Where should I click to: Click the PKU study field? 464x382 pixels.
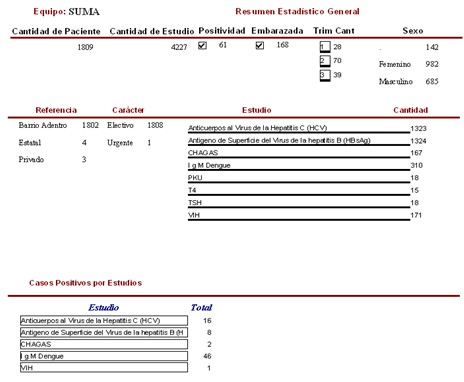[299, 178]
